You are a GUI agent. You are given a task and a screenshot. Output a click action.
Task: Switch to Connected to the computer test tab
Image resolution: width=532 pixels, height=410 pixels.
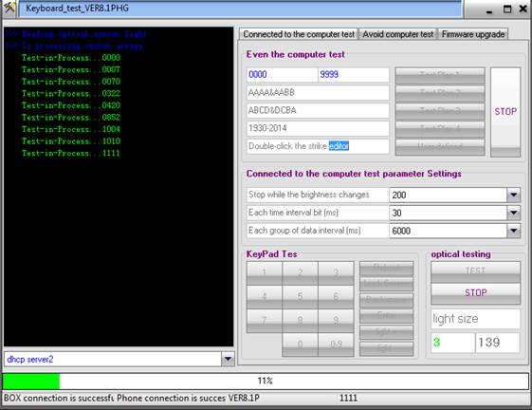coord(298,34)
